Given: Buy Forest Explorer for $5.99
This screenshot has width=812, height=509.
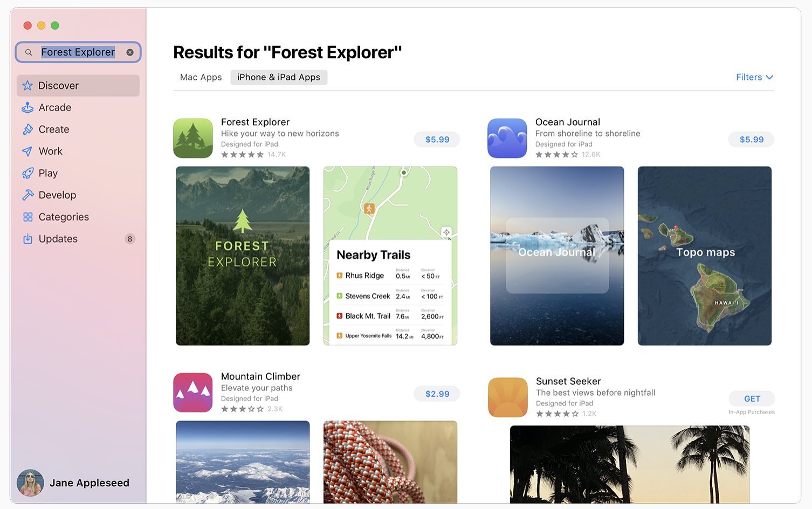Looking at the screenshot, I should 437,140.
